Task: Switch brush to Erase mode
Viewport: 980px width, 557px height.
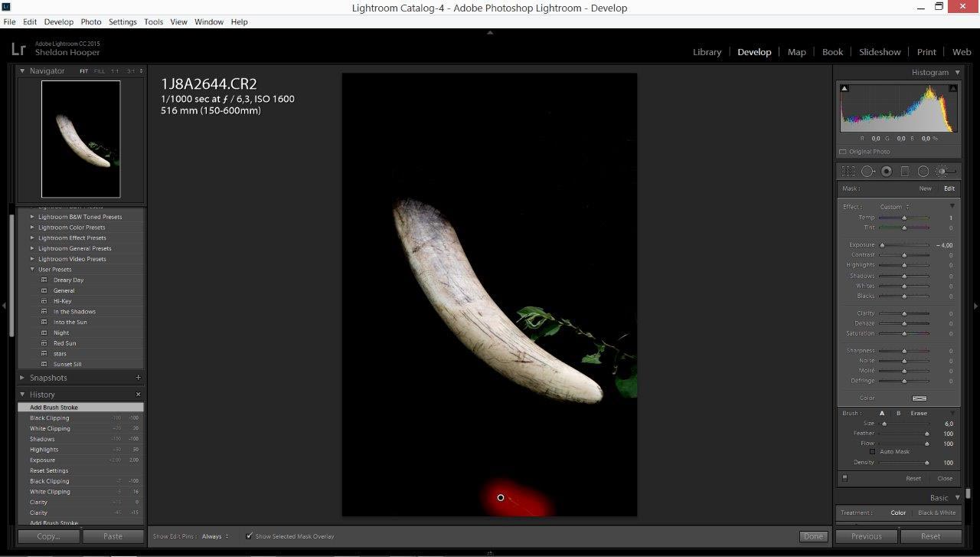Action: coord(919,413)
